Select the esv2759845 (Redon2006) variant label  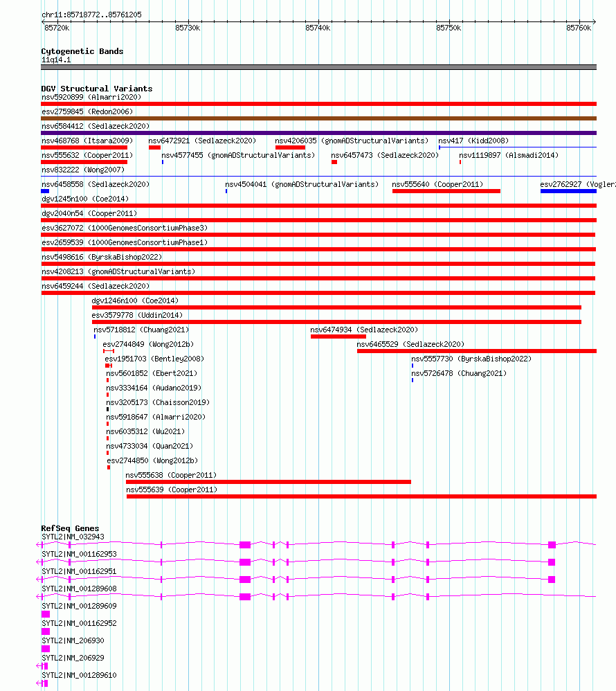pos(87,111)
